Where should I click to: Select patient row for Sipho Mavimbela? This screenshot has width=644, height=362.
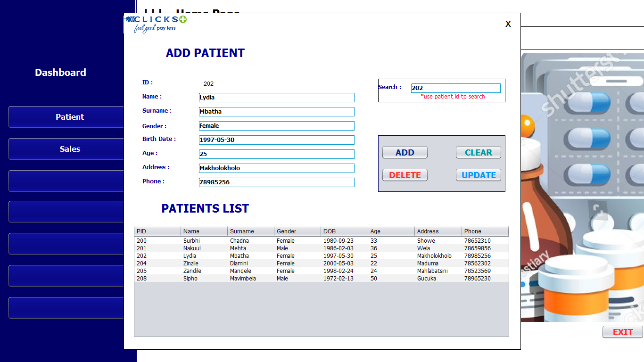point(321,279)
